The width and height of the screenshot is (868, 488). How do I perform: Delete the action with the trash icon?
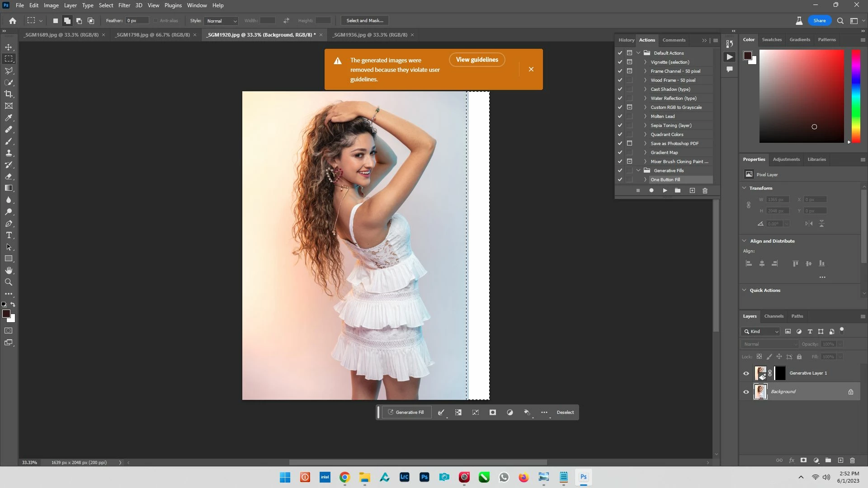705,191
